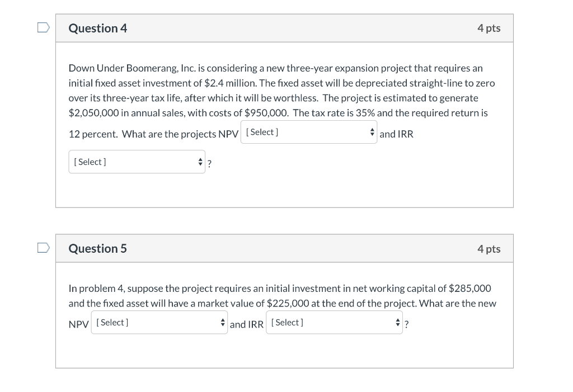
Task: Click the '12 percent' required return text
Action: [92, 134]
